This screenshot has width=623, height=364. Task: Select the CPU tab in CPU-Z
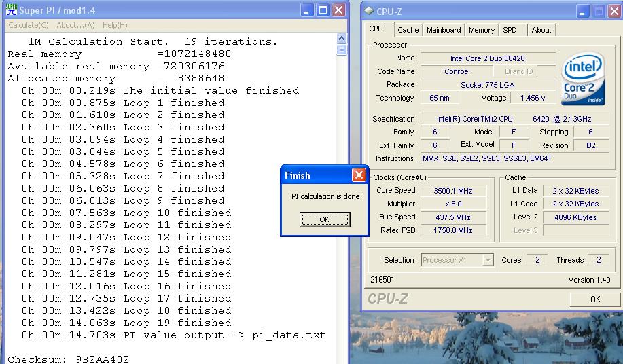tap(376, 29)
